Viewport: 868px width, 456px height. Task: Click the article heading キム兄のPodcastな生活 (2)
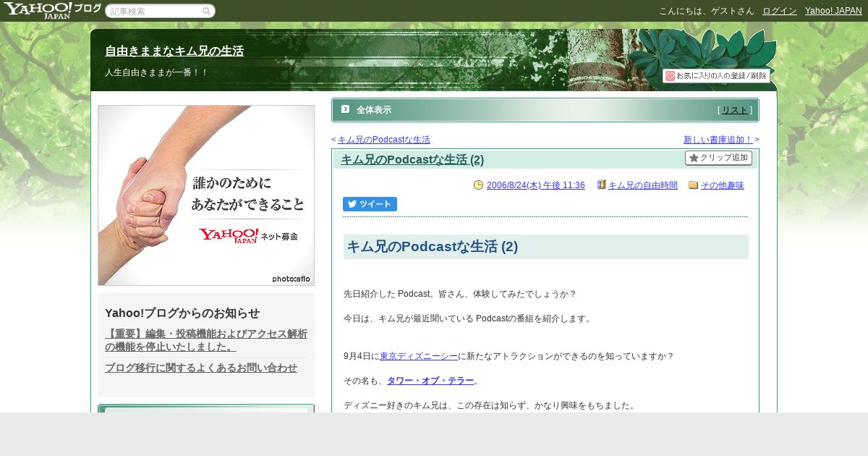point(433,247)
